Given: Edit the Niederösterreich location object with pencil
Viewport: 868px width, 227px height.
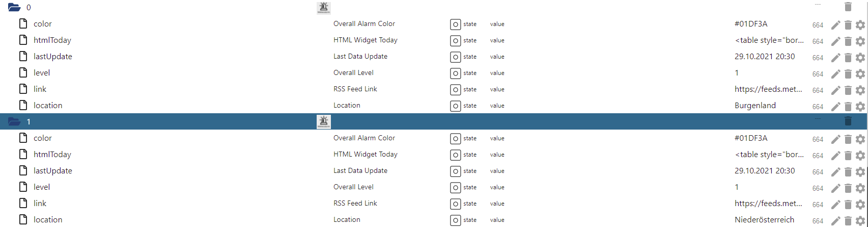Looking at the screenshot, I should 835,221.
